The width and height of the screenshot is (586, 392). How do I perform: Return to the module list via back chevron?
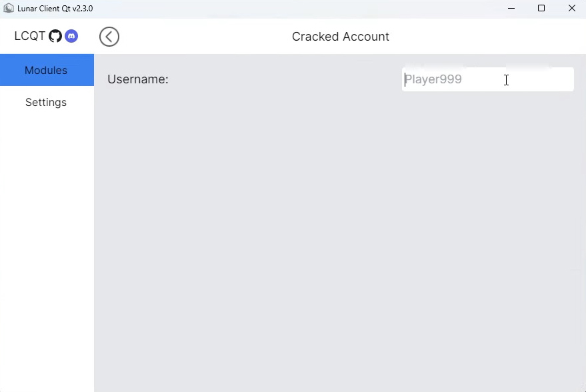coord(109,37)
